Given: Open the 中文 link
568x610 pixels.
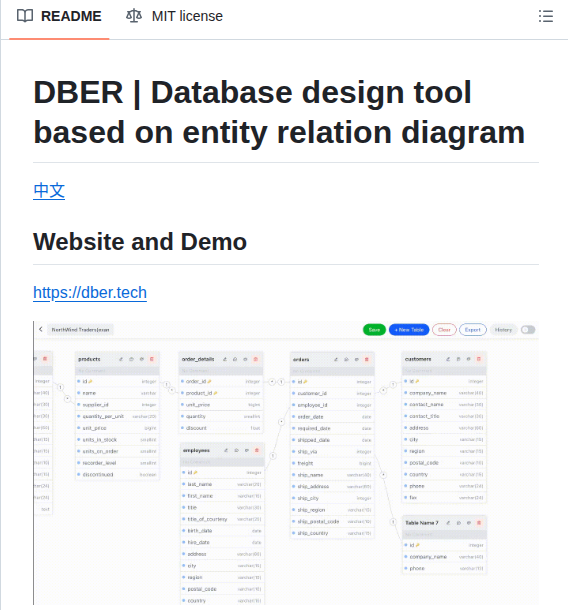Looking at the screenshot, I should tap(49, 191).
